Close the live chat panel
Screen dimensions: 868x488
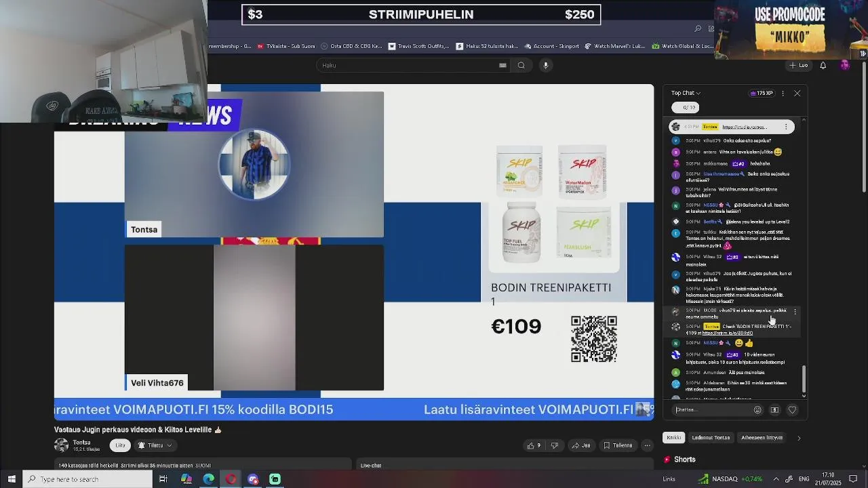point(797,94)
